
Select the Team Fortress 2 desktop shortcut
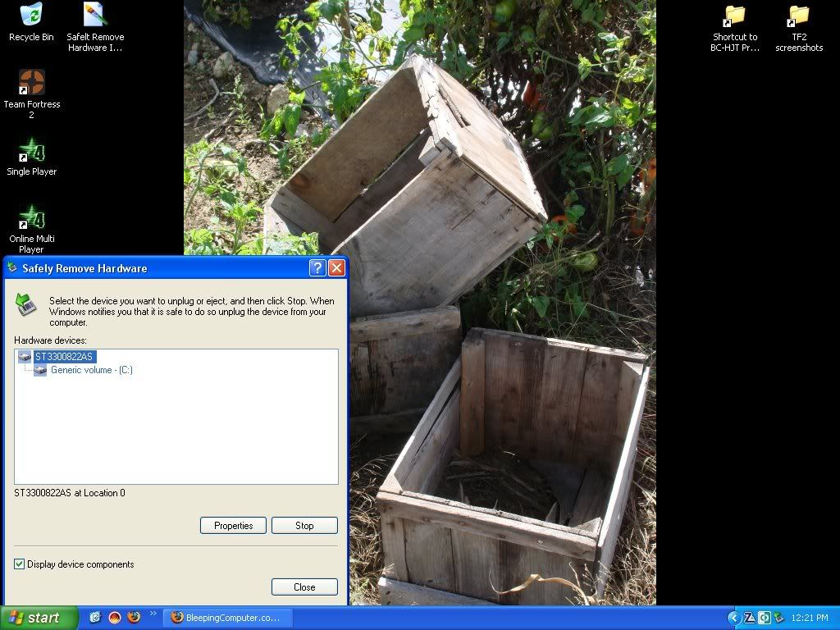click(x=32, y=94)
